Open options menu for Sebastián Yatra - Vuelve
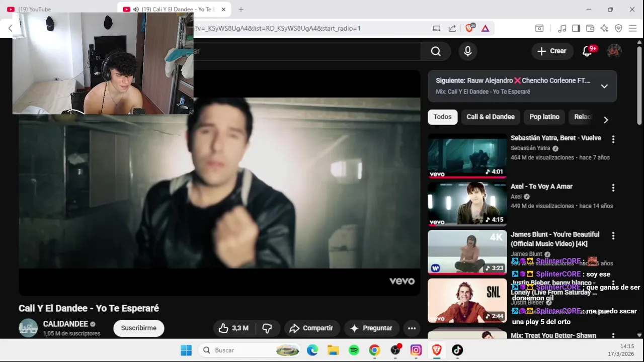 [613, 139]
